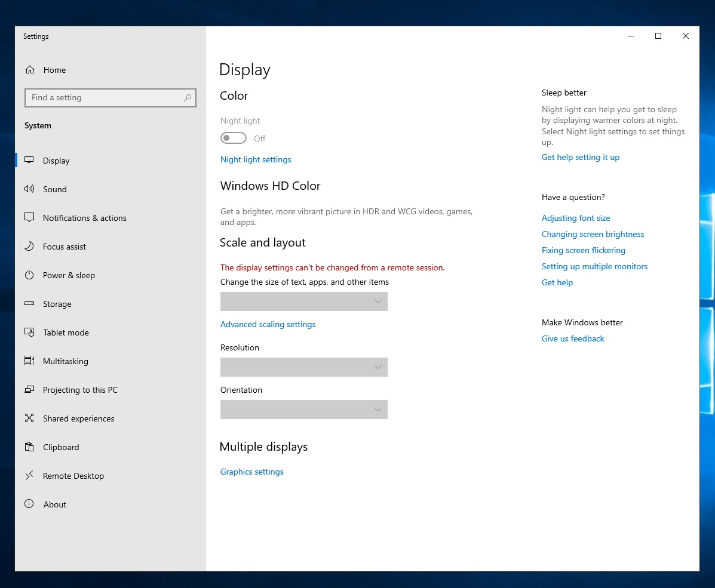
Task: Click the Projecting to this PC icon
Action: [29, 389]
